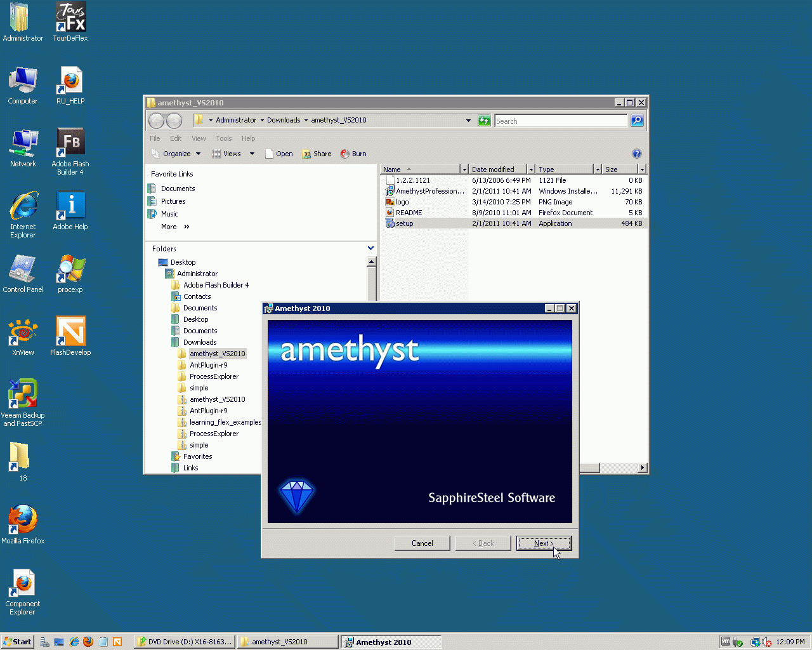Select the setup application file
The width and height of the screenshot is (812, 650).
tap(400, 223)
